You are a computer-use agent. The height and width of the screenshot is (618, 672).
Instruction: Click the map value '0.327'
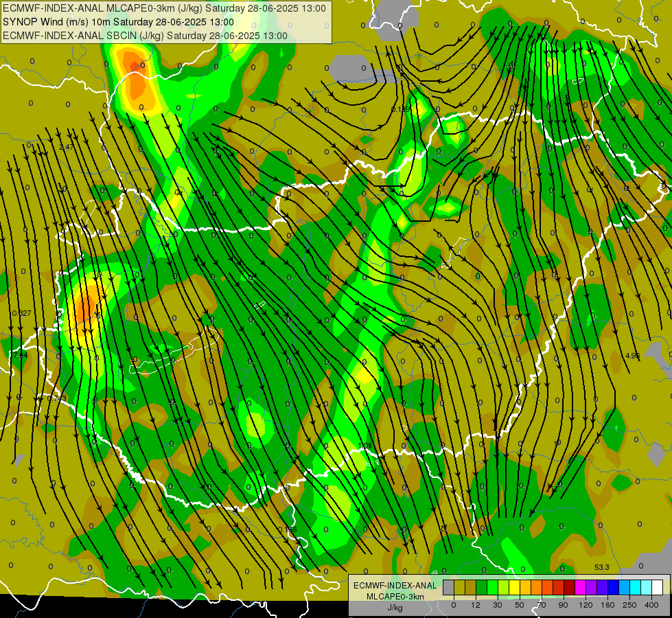[21, 313]
